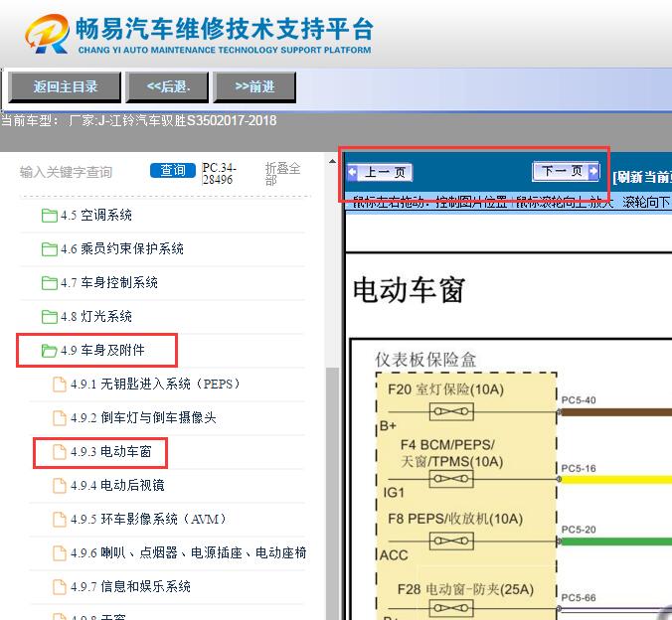Click the 刷新当前 refresh link
The height and width of the screenshot is (620, 672).
642,177
